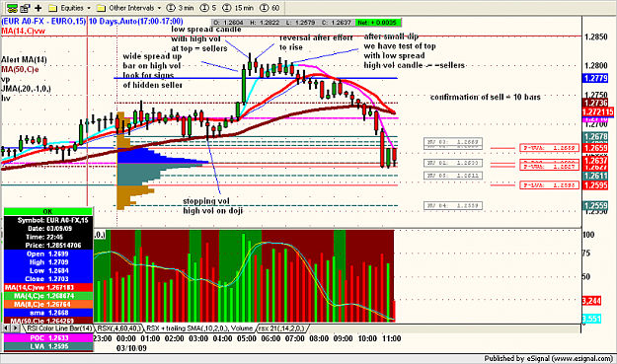Screen dimensions: 617x364
Task: Open the RSI Color Line Bar(14) tab
Action: coord(58,328)
